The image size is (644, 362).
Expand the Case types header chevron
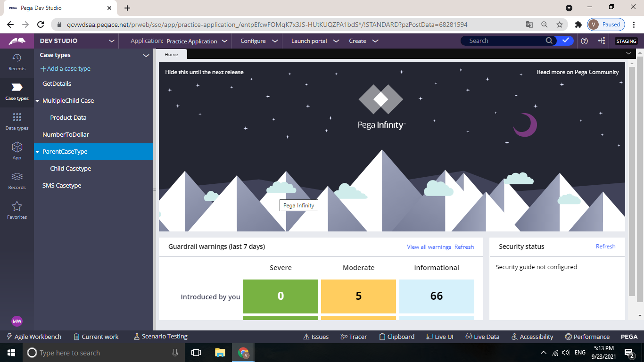pyautogui.click(x=146, y=55)
